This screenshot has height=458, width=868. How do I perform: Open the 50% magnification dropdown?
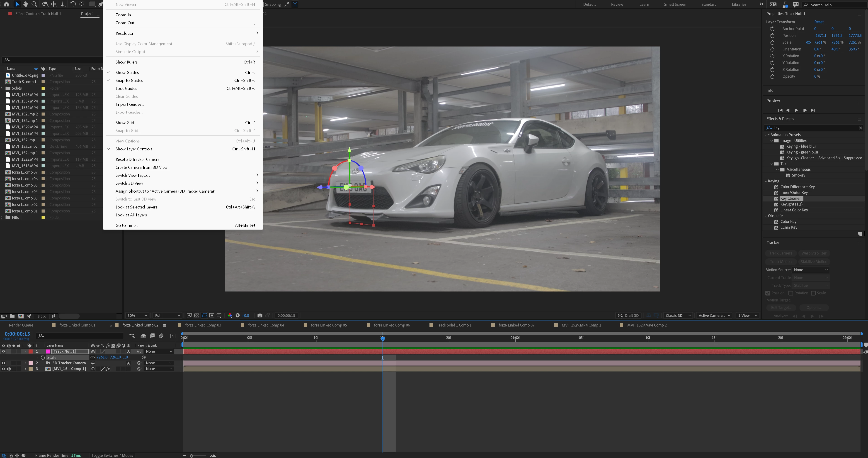coord(137,316)
